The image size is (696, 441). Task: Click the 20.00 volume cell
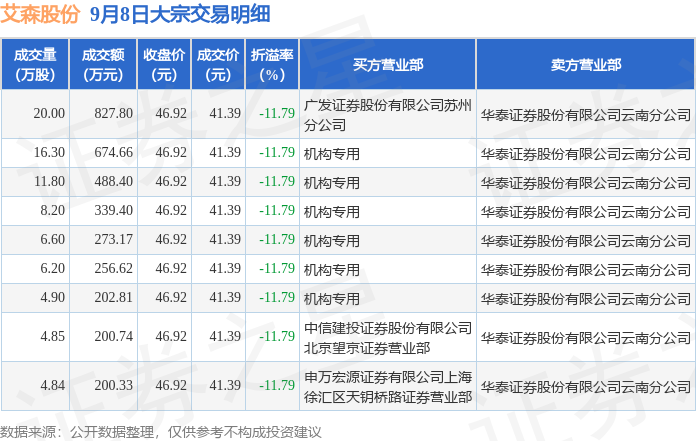(49, 114)
